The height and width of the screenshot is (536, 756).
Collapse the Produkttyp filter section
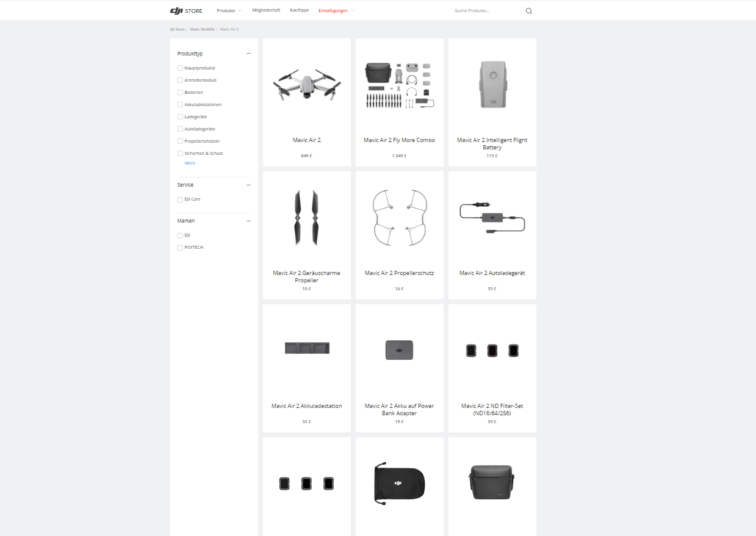(248, 54)
